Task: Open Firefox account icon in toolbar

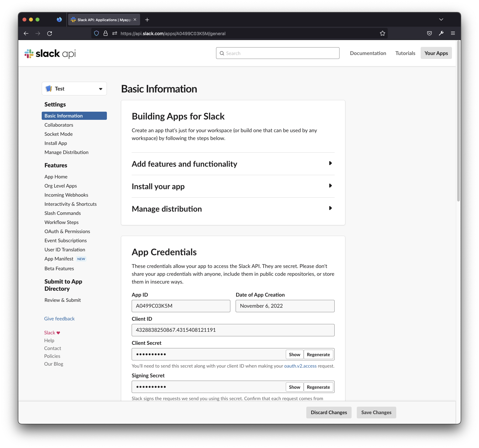Action: tap(441, 33)
